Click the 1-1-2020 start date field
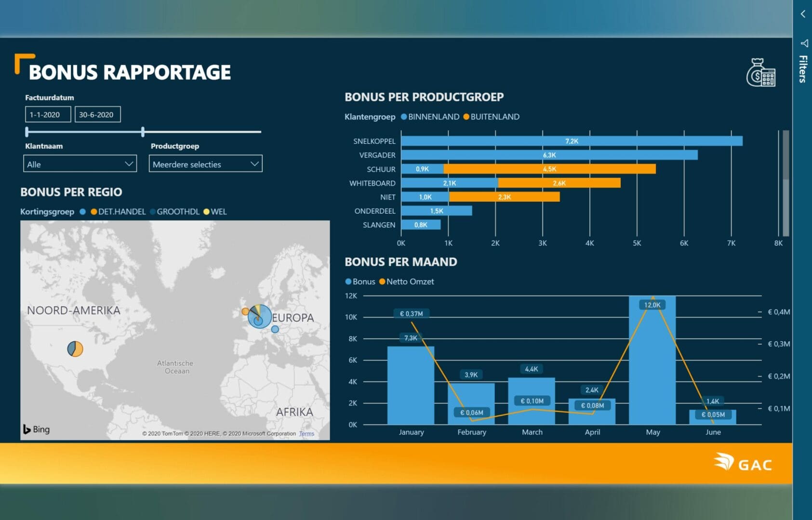The height and width of the screenshot is (520, 812). (x=48, y=114)
